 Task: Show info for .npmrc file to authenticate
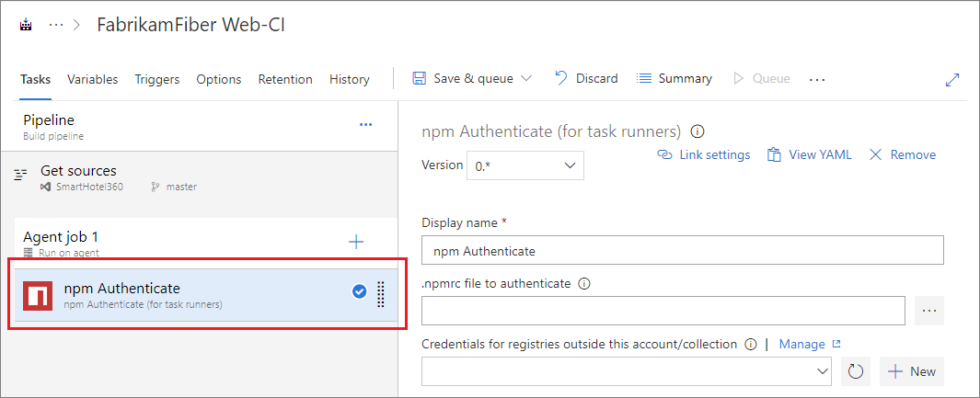click(583, 283)
